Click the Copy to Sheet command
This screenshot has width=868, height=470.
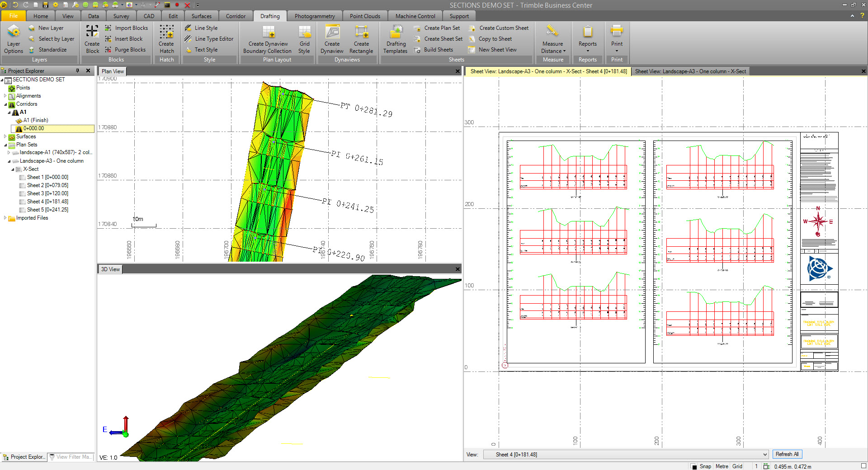490,39
